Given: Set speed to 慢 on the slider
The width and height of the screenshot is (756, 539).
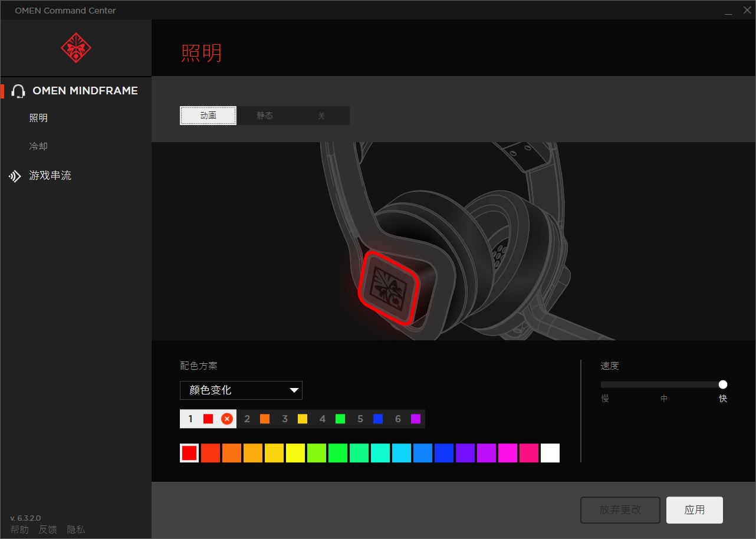Looking at the screenshot, I should [x=605, y=399].
